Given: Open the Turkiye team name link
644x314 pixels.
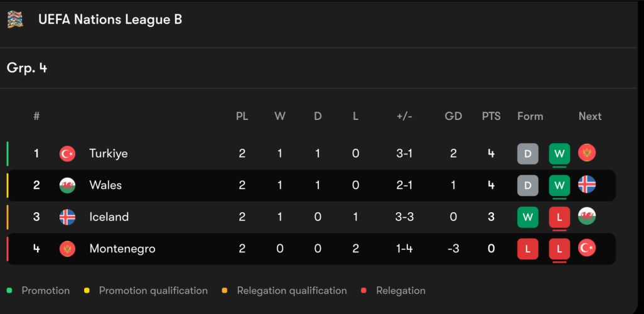Looking at the screenshot, I should (x=108, y=153).
